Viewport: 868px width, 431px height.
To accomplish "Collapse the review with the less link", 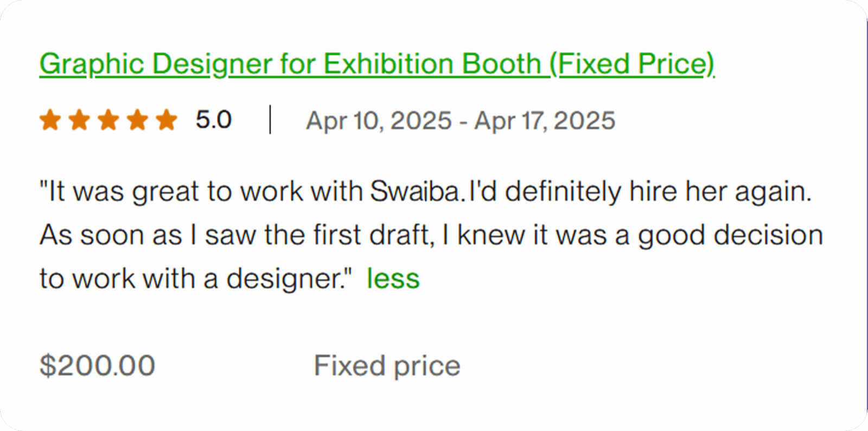I will 393,279.
